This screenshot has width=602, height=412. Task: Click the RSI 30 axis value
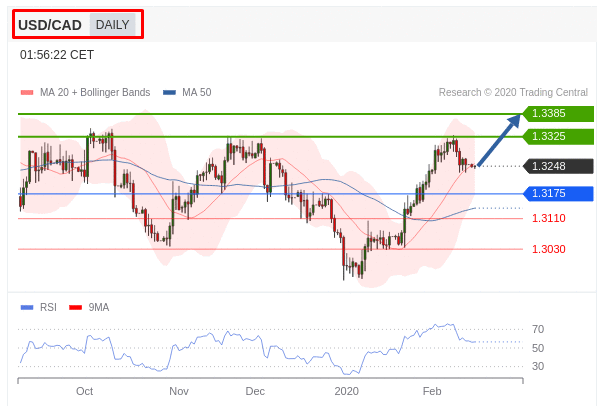tap(538, 366)
